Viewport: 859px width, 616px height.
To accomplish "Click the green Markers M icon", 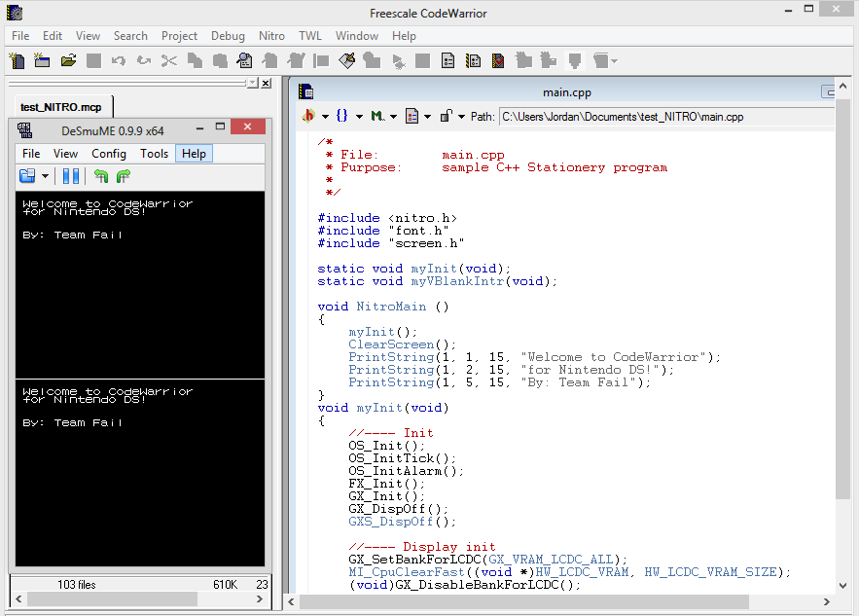I will click(376, 116).
